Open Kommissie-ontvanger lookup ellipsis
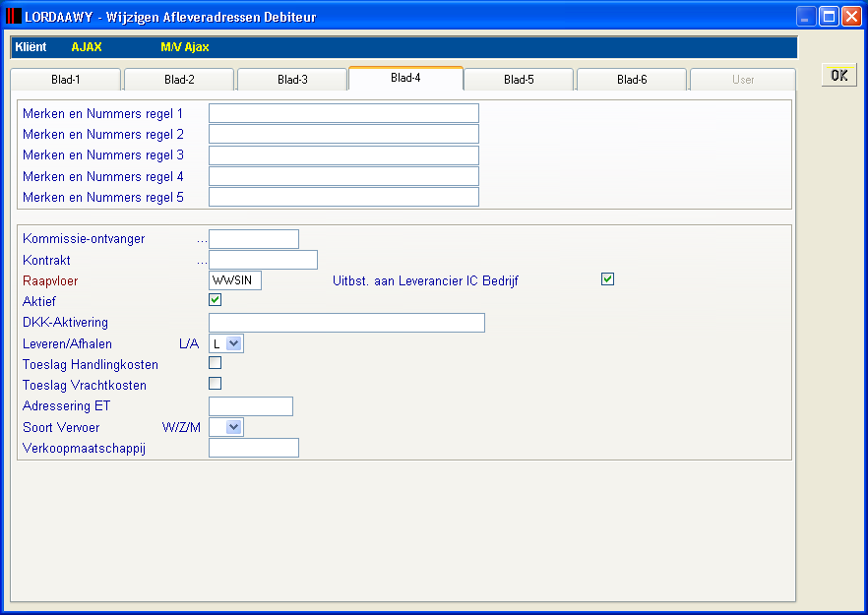This screenshot has height=615, width=868. click(202, 240)
